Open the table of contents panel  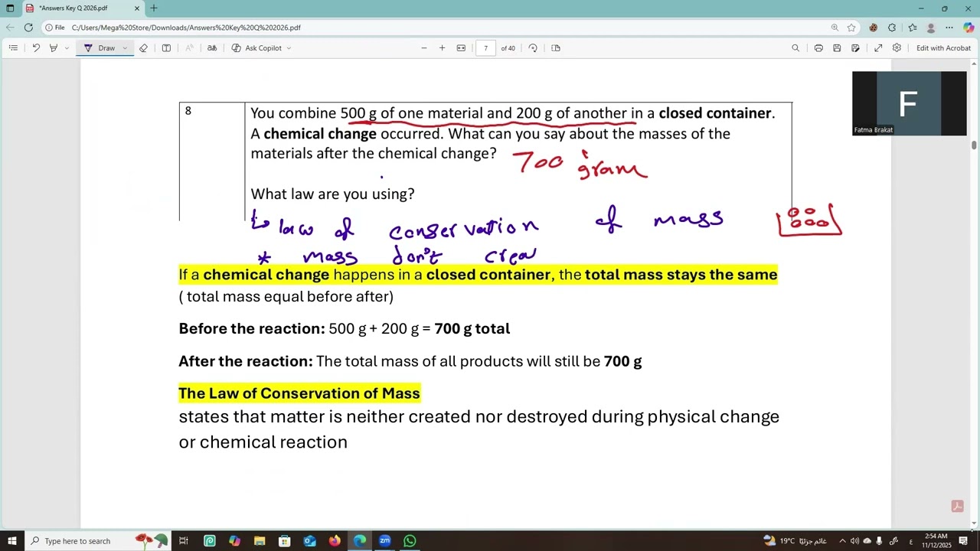(13, 48)
